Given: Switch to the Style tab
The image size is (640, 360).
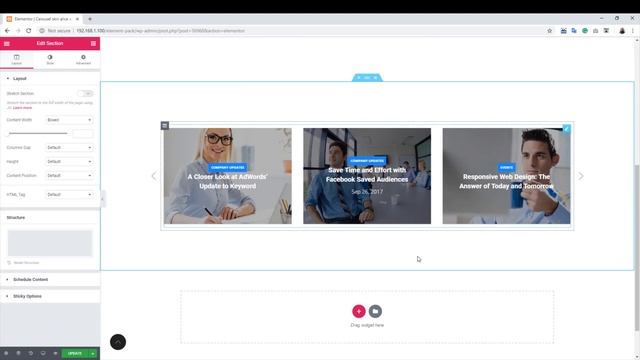Looking at the screenshot, I should [x=50, y=60].
